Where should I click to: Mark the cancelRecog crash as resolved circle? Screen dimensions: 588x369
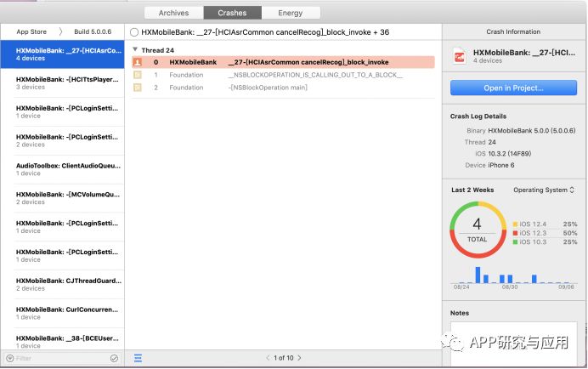pos(134,32)
